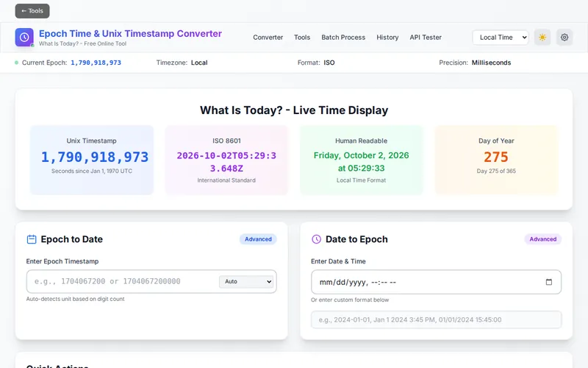
Task: Expand the Auto unit dropdown
Action: tap(246, 281)
